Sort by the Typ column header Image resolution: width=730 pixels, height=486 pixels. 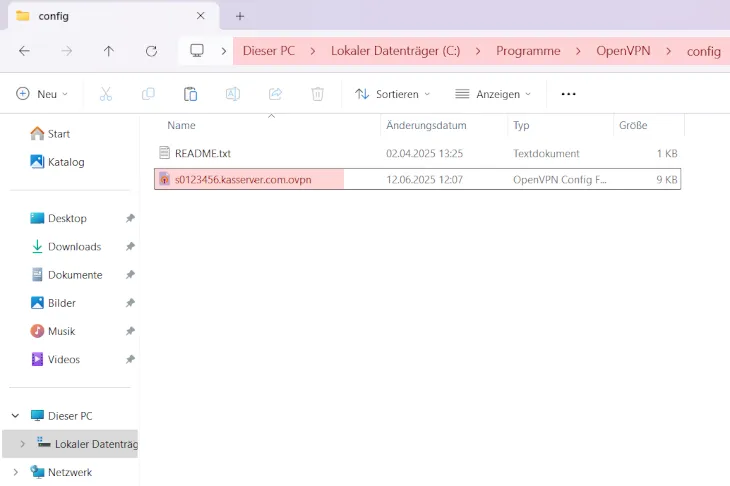pos(521,125)
